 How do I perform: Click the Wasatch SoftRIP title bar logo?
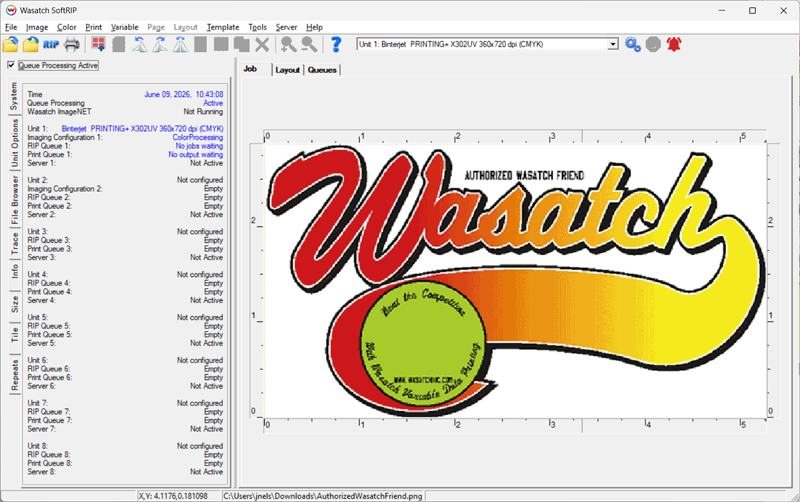click(11, 10)
